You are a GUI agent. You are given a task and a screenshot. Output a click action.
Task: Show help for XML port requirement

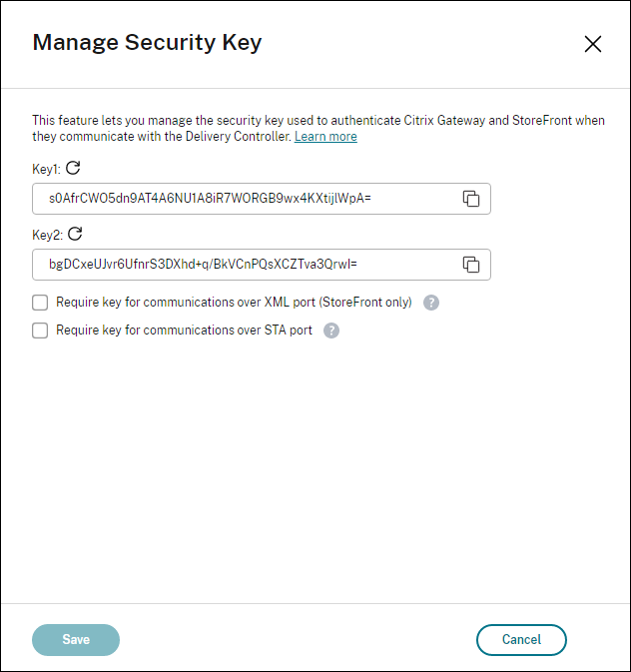[431, 303]
